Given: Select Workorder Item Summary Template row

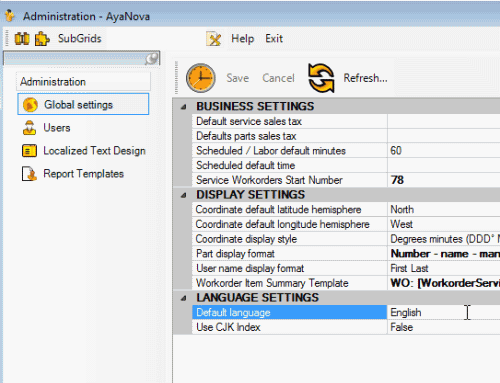Looking at the screenshot, I should (x=289, y=283).
